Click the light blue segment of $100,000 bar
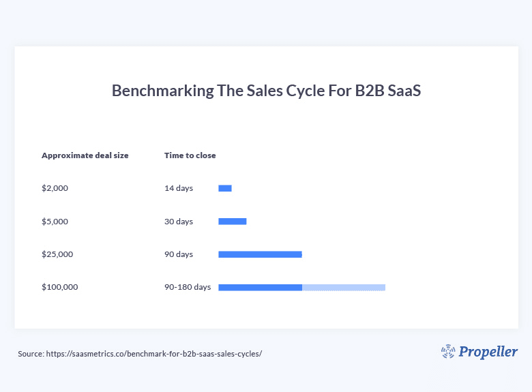Screen dimensions: 532x392 [344, 288]
